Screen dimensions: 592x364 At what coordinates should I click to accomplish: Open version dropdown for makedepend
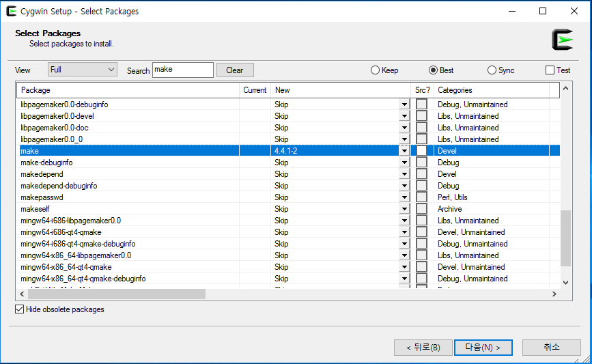404,174
